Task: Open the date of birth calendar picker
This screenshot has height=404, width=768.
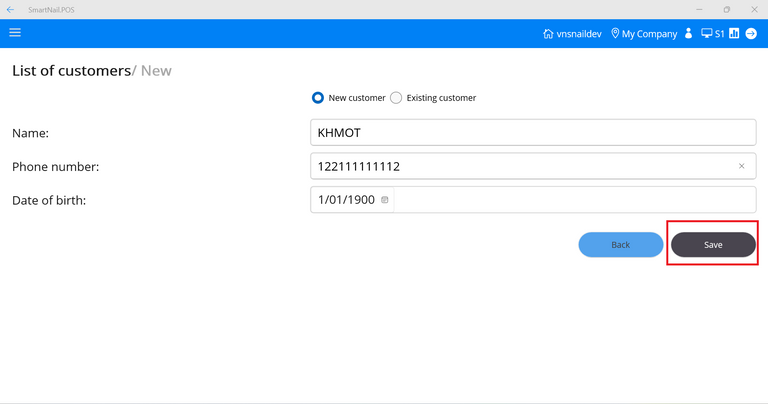Action: pyautogui.click(x=385, y=200)
